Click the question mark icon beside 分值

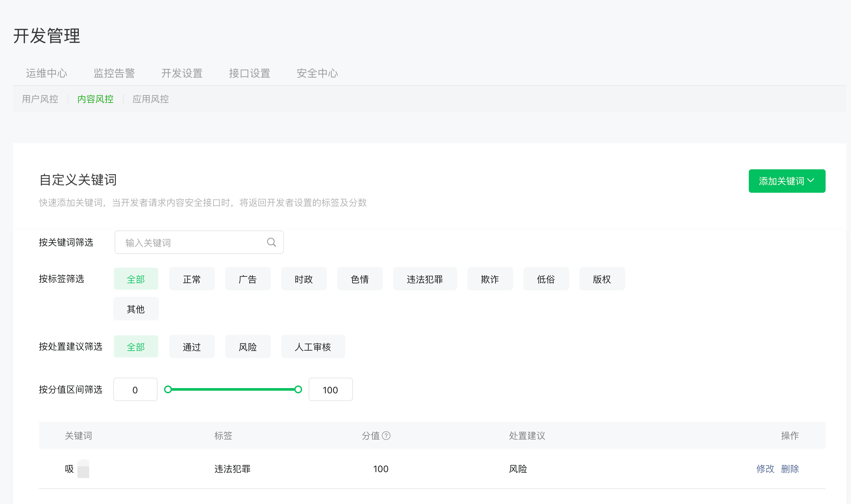tap(386, 435)
